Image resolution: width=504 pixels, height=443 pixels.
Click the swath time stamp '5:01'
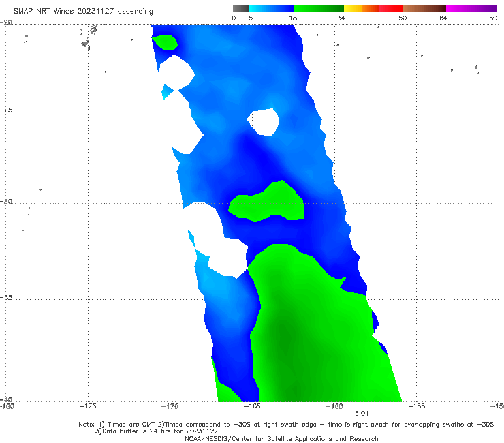[x=362, y=414]
